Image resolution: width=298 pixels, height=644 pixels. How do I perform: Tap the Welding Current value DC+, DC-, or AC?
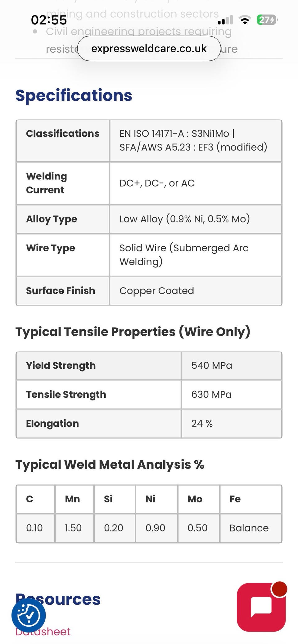pos(157,183)
